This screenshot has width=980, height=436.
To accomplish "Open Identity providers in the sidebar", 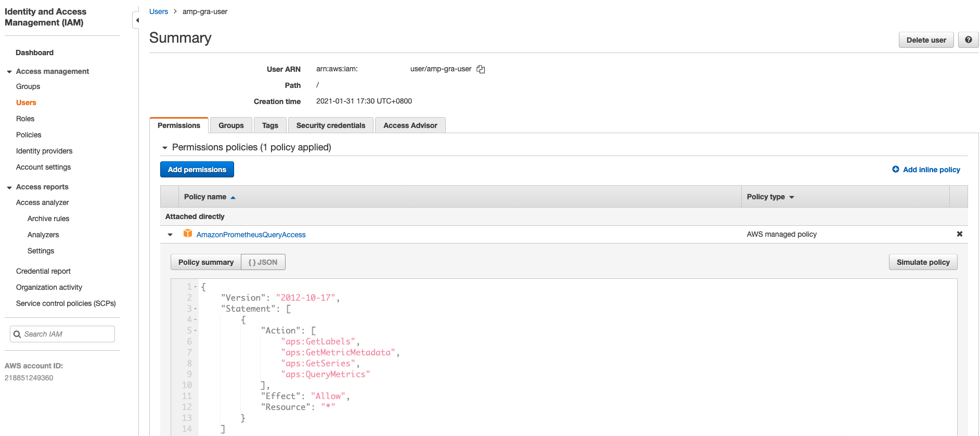I will [44, 151].
